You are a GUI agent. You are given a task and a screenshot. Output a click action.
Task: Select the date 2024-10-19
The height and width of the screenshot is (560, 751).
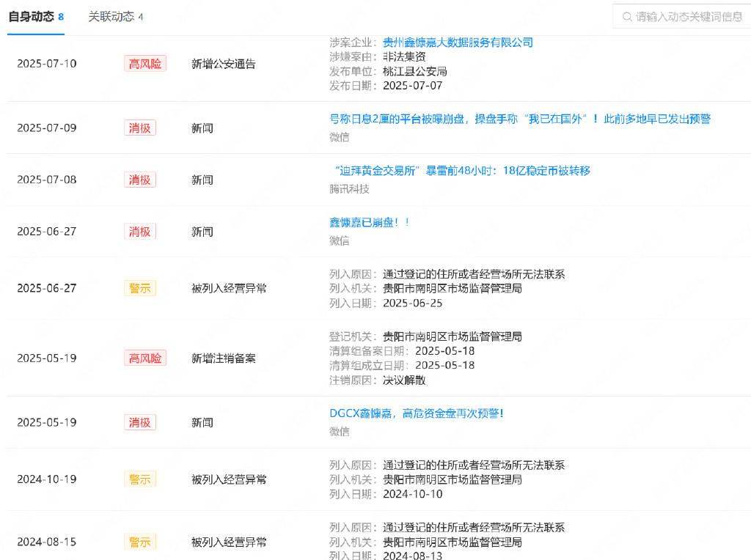pos(46,479)
